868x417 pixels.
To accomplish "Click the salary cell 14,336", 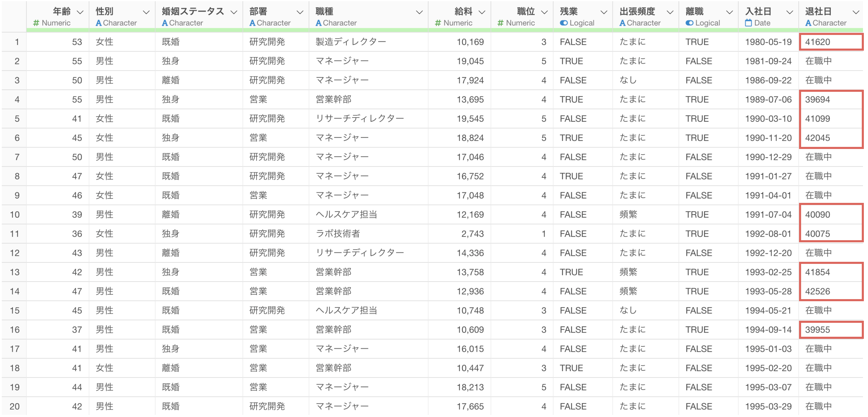I will click(459, 253).
